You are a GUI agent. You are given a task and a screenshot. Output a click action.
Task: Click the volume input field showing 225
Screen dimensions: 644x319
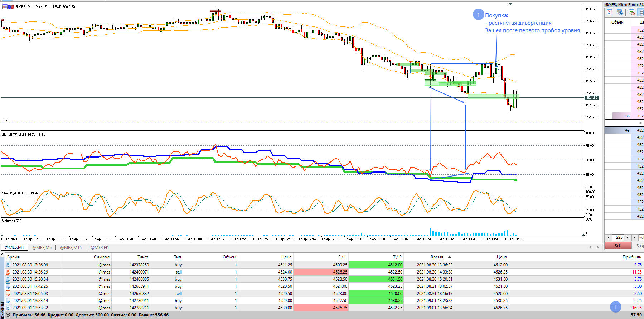tap(618, 237)
